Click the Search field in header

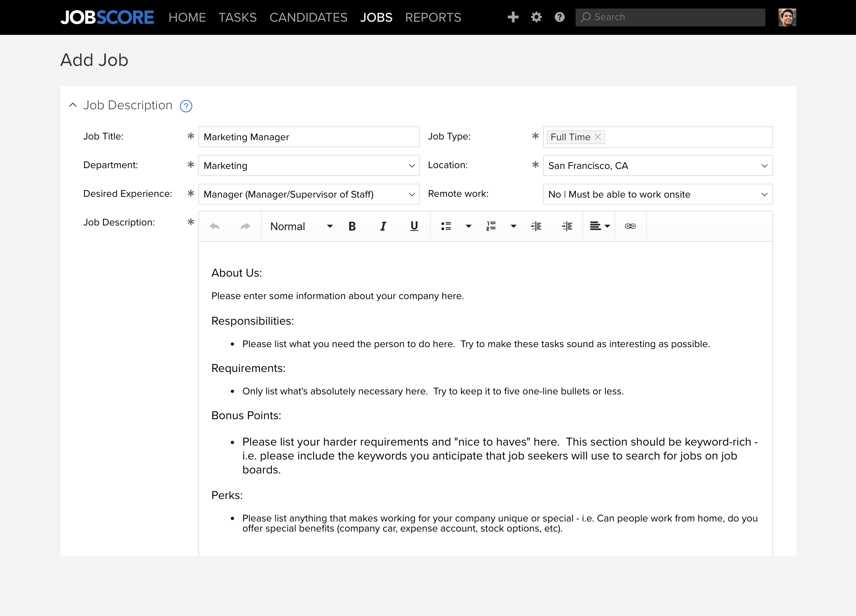(670, 17)
